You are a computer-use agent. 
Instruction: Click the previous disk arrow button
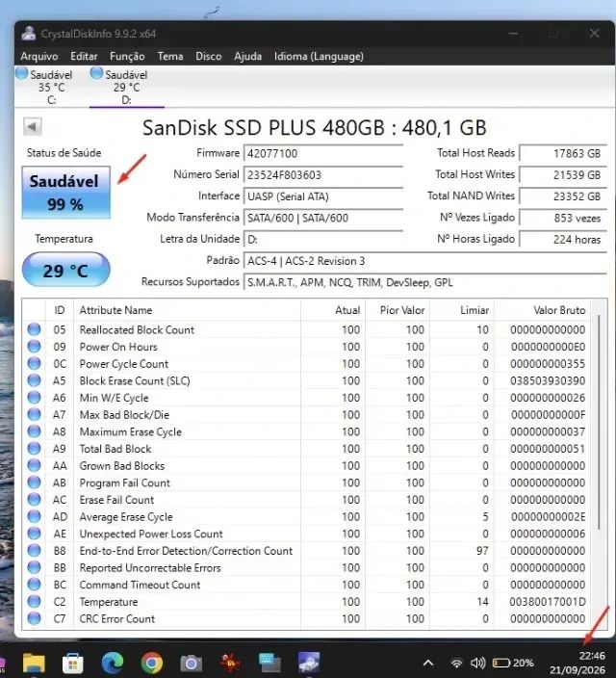click(33, 127)
